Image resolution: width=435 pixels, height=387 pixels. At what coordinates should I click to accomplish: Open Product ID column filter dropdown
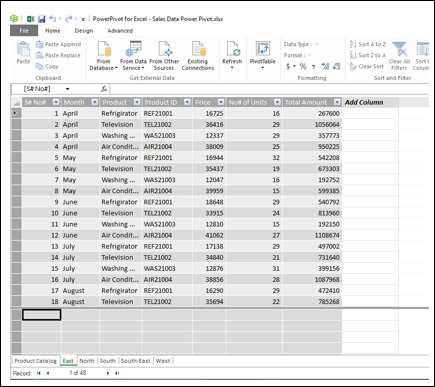click(x=187, y=102)
